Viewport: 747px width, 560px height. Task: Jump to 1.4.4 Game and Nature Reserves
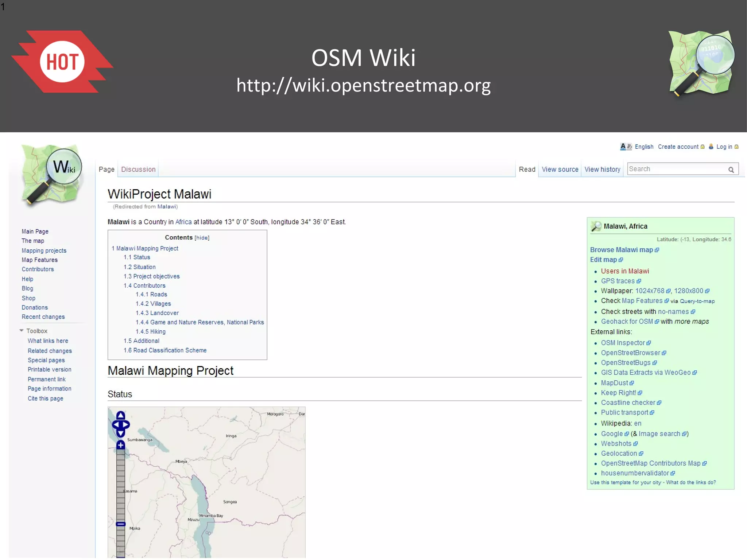200,322
